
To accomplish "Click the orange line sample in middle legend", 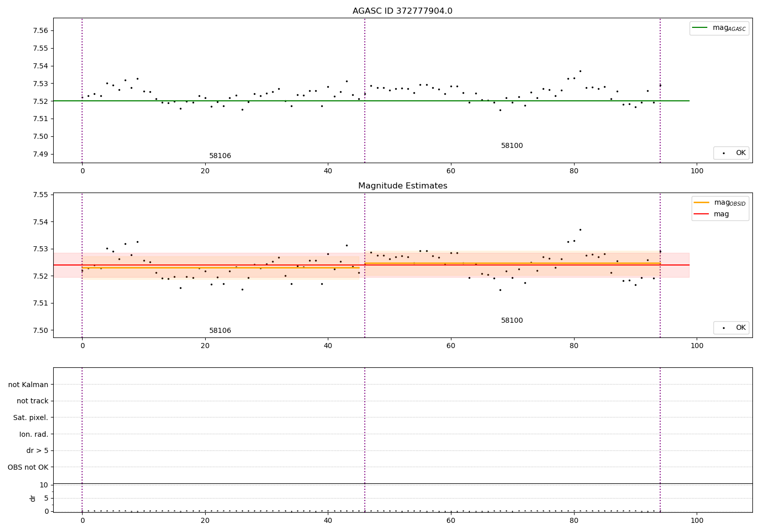I will coord(701,203).
